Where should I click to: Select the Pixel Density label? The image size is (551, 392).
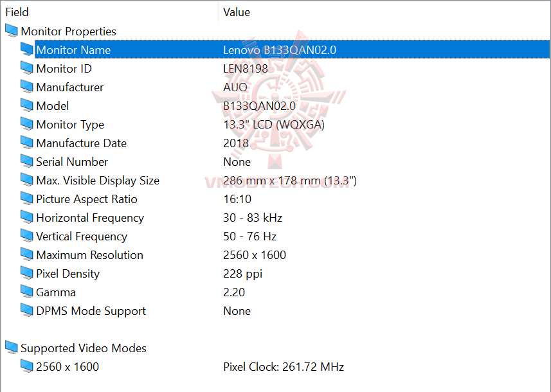point(68,274)
